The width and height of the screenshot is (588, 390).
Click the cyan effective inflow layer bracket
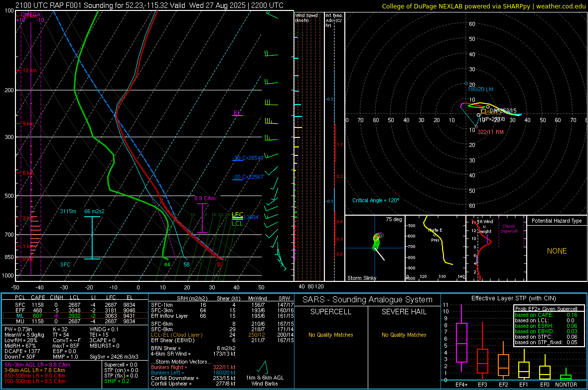click(x=92, y=238)
